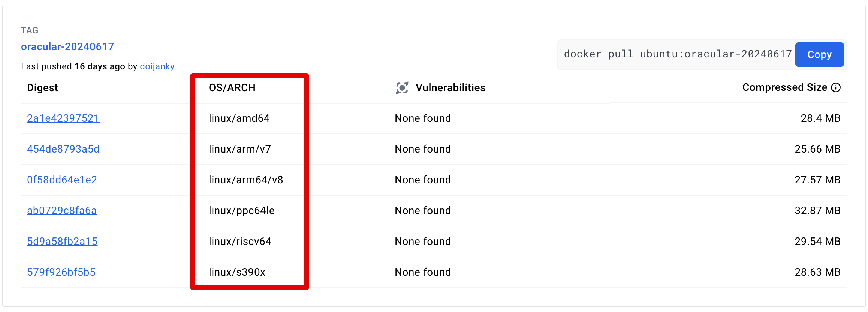Click the TAG section label

point(29,30)
